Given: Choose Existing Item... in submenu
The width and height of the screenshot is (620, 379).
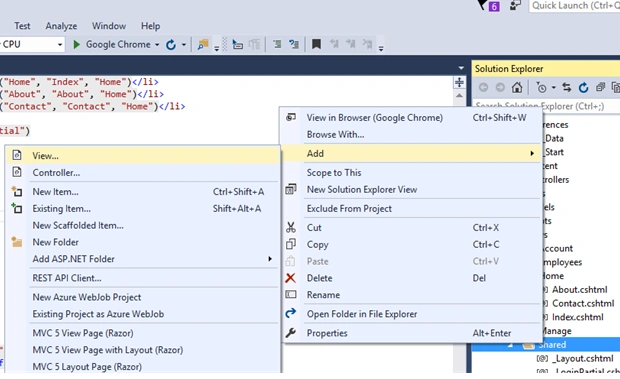Looking at the screenshot, I should pos(143,209).
